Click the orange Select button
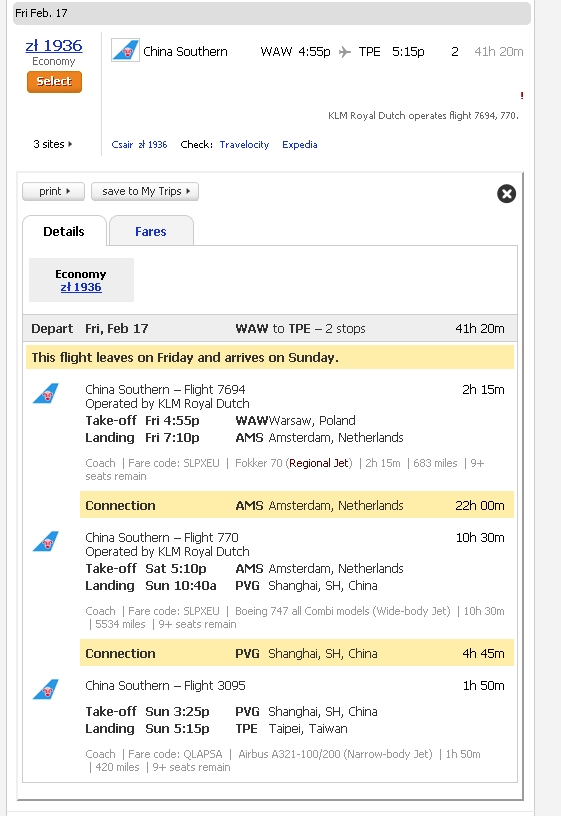The width and height of the screenshot is (561, 816). [x=54, y=82]
